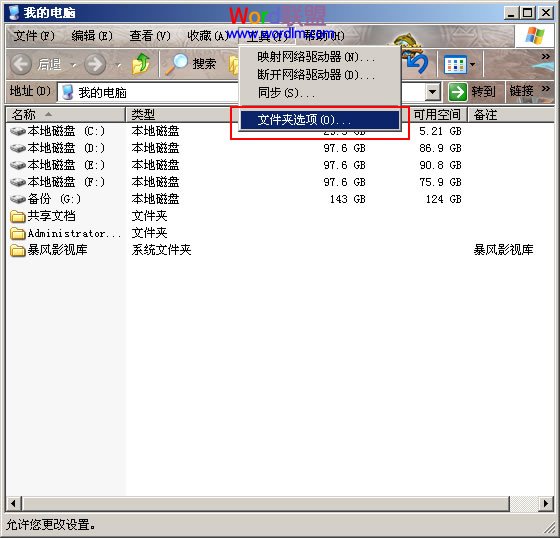The height and width of the screenshot is (538, 560).
Task: Click the Views grid icon
Action: (455, 65)
